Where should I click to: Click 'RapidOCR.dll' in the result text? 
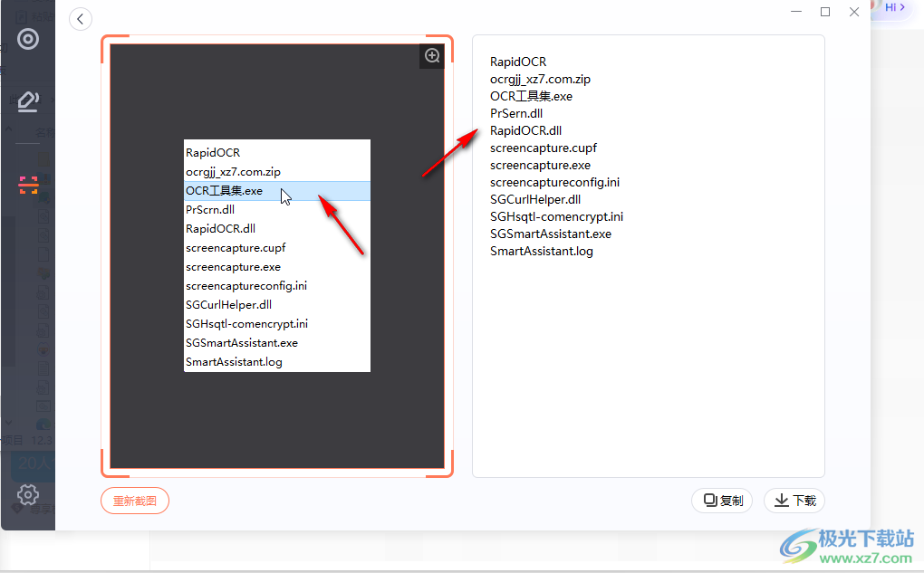[x=525, y=130]
